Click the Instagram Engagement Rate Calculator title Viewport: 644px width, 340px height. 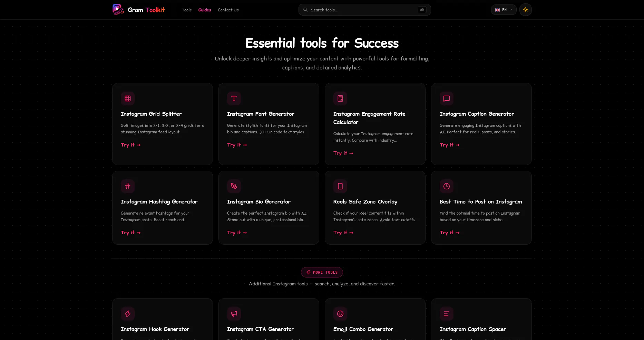coord(369,118)
